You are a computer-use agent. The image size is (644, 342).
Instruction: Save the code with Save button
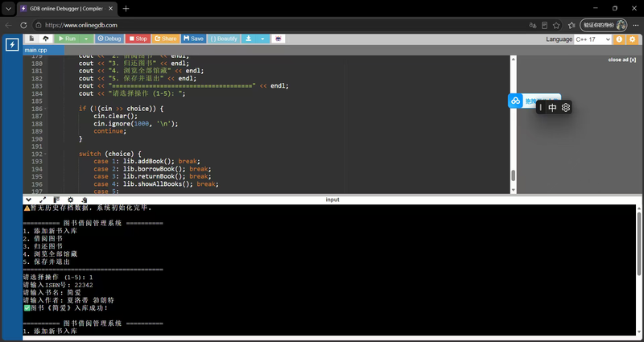click(193, 39)
